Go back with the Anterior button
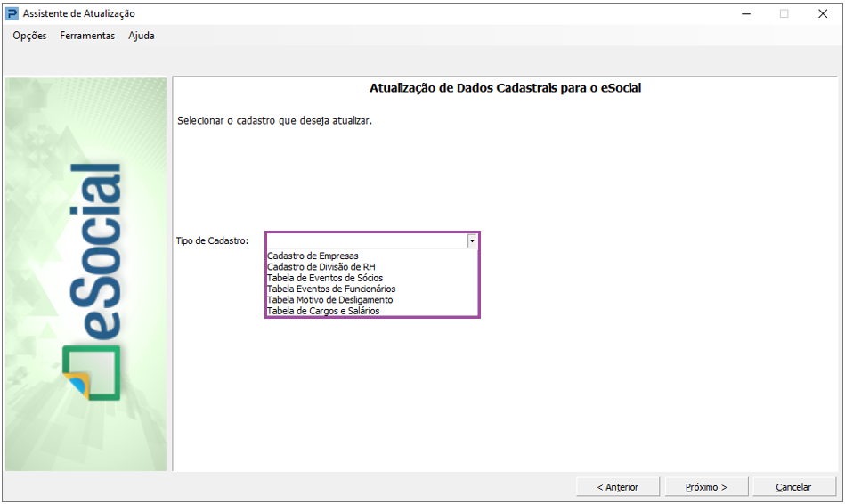This screenshot has height=504, width=845. [618, 487]
